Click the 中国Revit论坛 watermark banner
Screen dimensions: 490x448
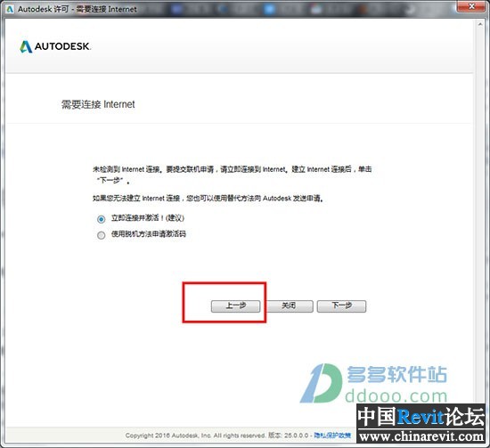point(421,417)
